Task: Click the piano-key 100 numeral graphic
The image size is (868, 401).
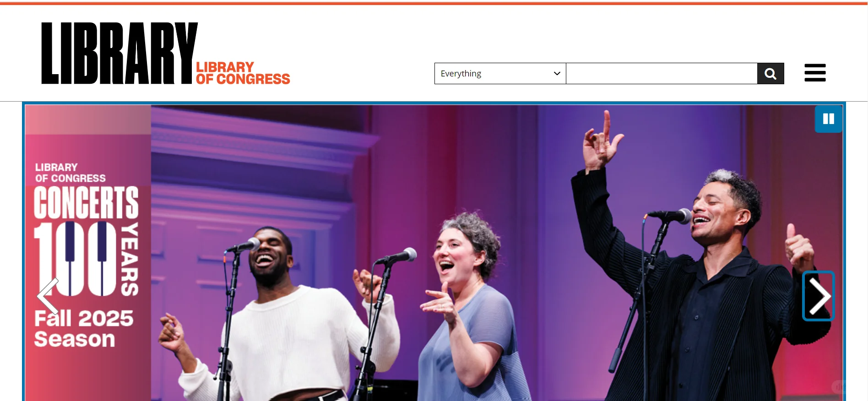Action: pos(76,259)
